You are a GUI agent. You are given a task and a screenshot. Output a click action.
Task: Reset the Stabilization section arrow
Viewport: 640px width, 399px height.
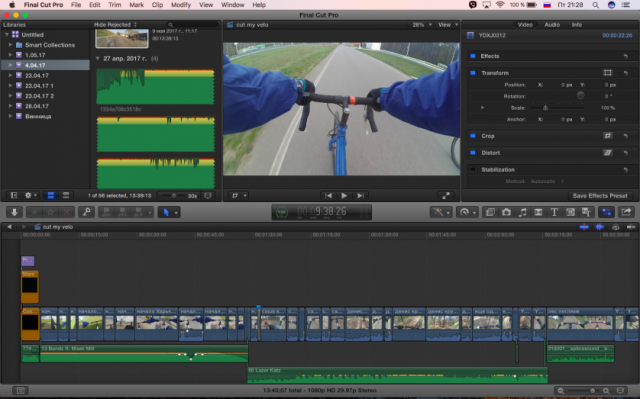pyautogui.click(x=625, y=169)
